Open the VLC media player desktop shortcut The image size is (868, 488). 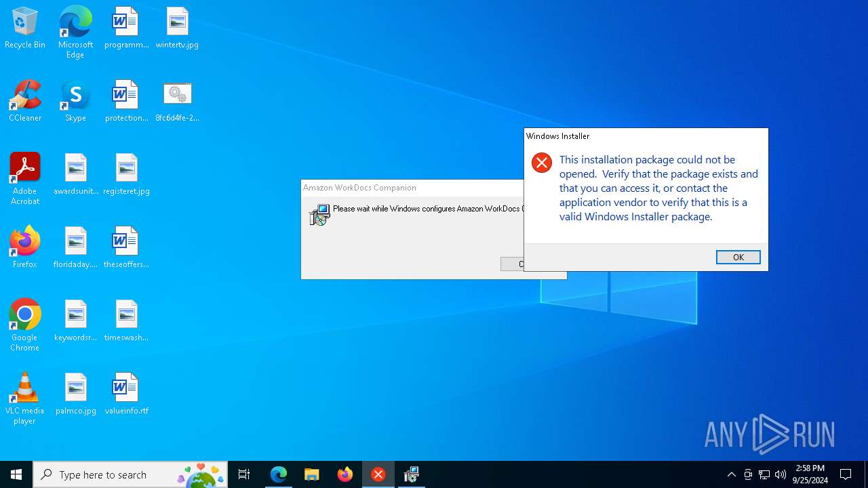point(25,399)
